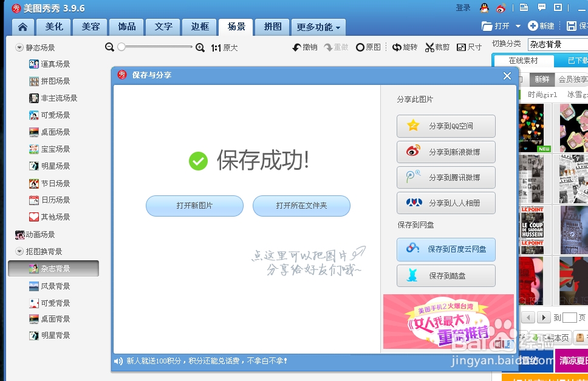Screen dimensions: 588x381
Task: Switch to the 饰品 tab
Action: [127, 27]
